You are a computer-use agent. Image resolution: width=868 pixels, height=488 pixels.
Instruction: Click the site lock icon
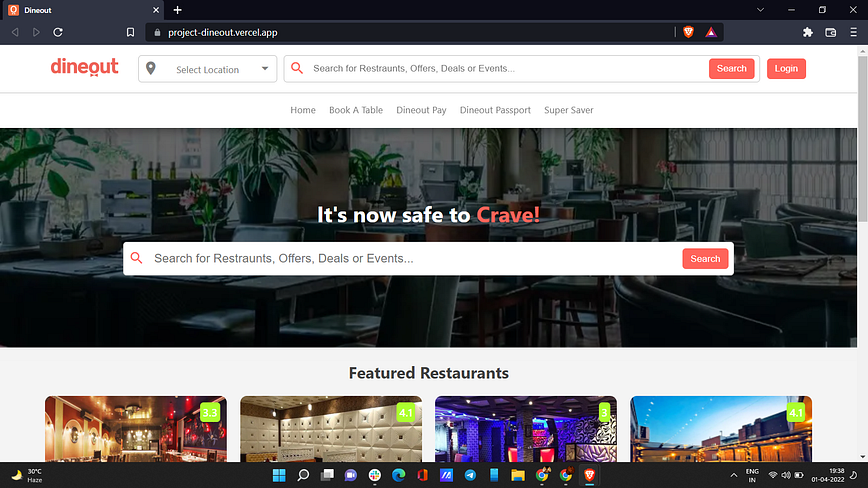pos(157,32)
